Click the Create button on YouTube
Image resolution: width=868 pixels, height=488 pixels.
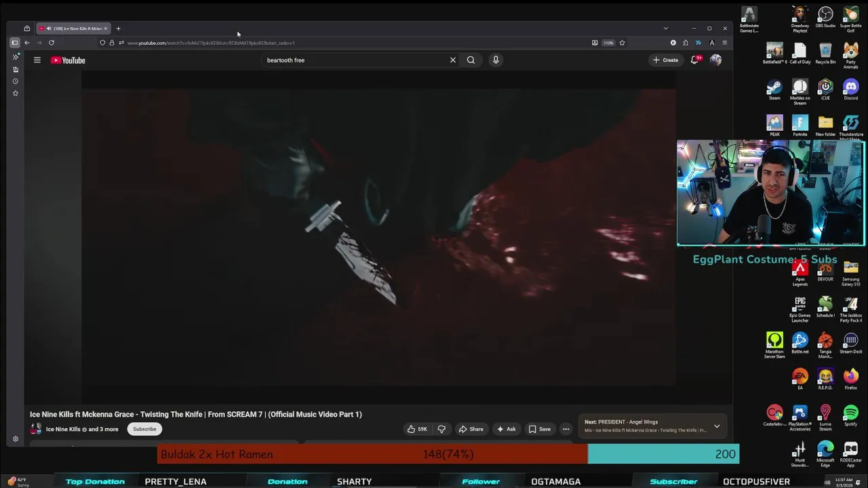(x=665, y=60)
